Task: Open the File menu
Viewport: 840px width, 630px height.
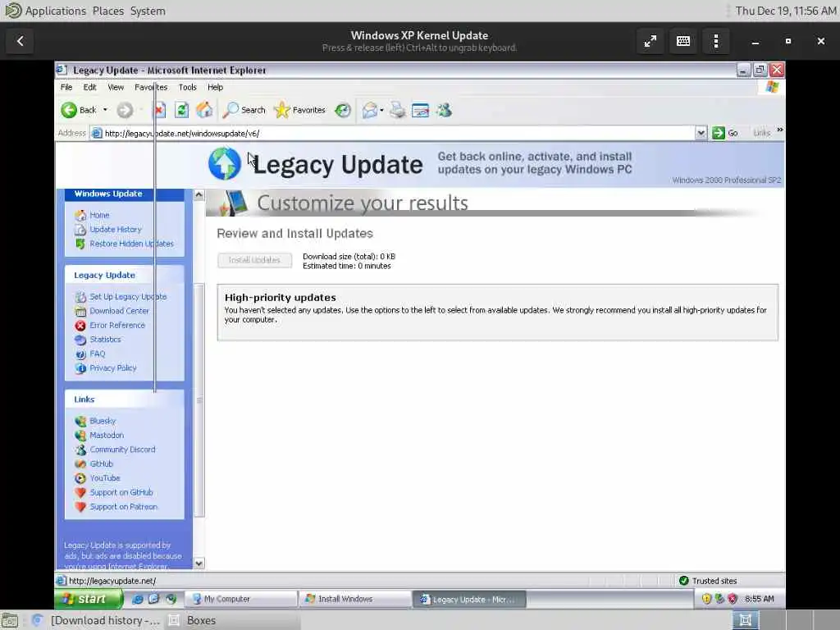Action: 66,87
